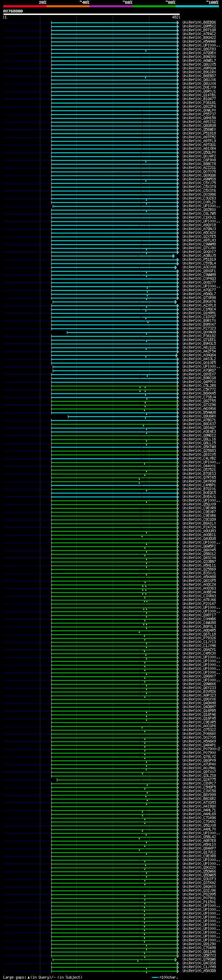Select label UniRef100_P20147

click(199, 604)
